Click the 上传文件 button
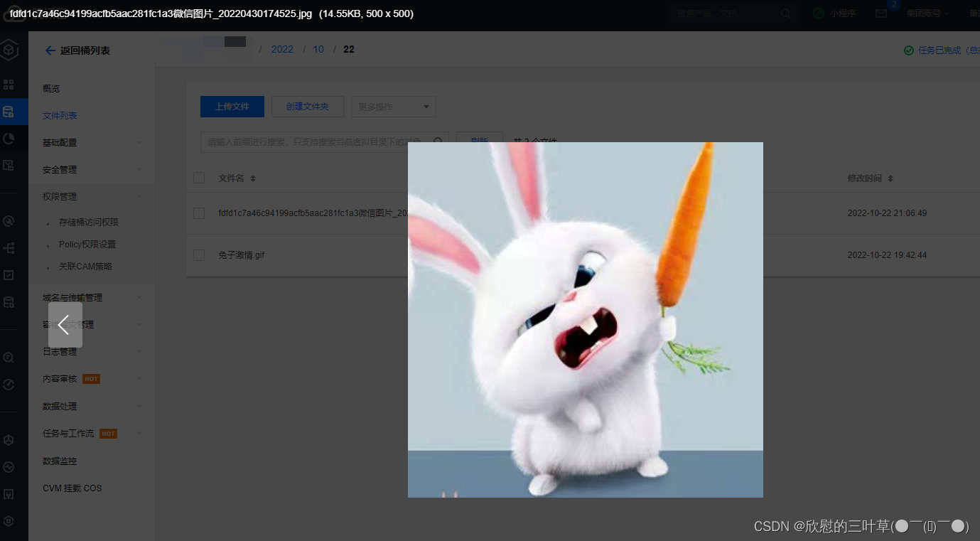The height and width of the screenshot is (541, 980). click(232, 107)
